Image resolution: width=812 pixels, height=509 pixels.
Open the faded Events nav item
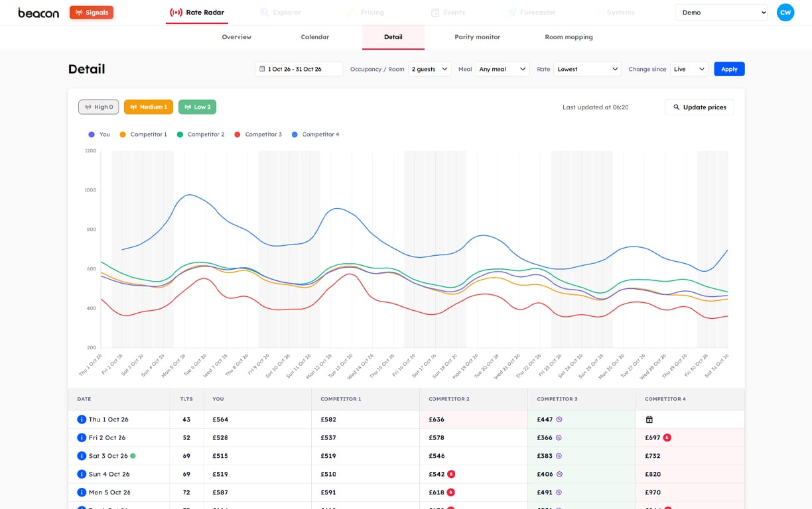click(x=448, y=13)
